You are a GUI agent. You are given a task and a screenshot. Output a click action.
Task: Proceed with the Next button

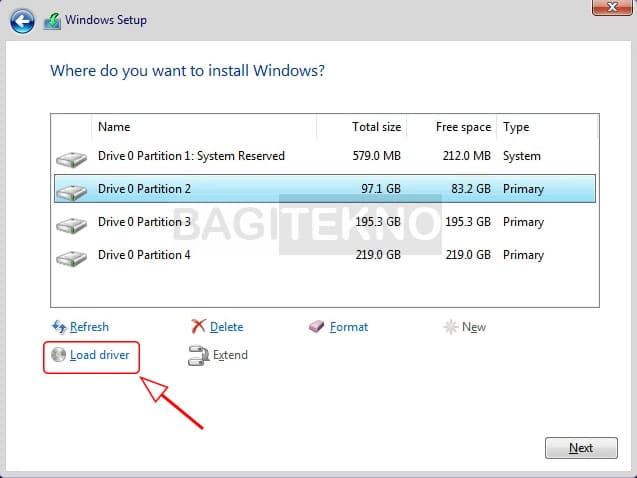pos(581,448)
